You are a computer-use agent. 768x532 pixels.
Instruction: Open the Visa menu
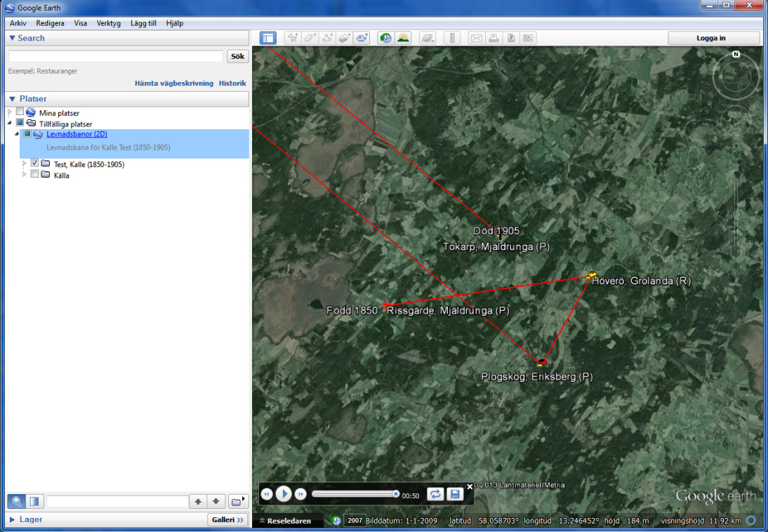click(x=80, y=23)
